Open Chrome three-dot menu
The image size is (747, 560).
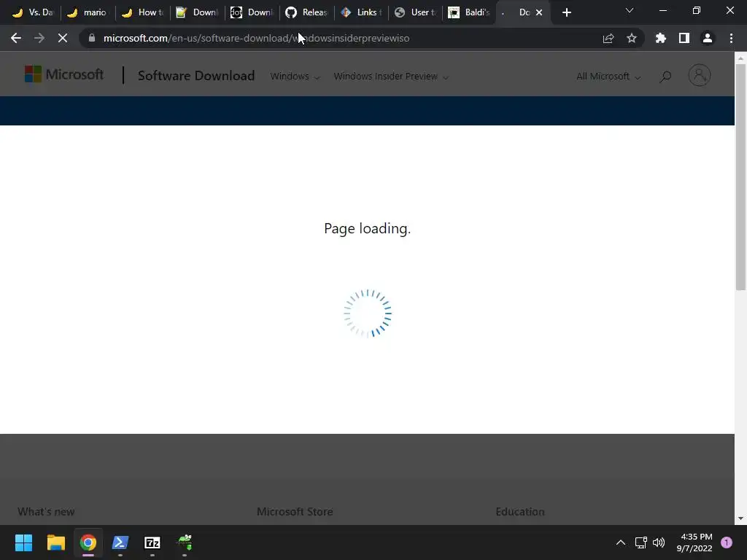(x=731, y=38)
